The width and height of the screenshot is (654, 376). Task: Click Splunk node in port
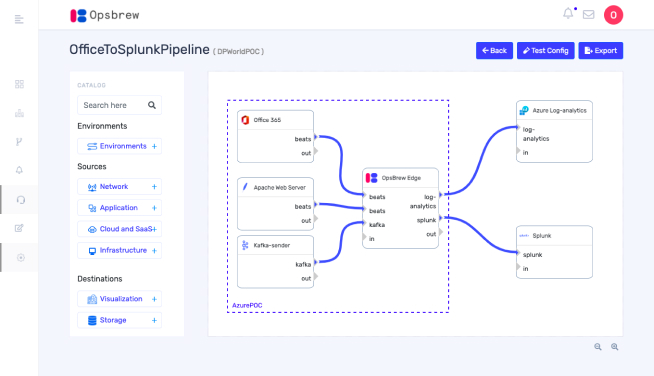pyautogui.click(x=518, y=267)
